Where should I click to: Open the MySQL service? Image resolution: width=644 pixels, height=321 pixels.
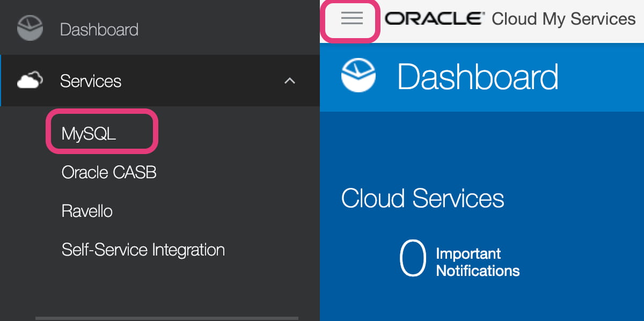[89, 134]
